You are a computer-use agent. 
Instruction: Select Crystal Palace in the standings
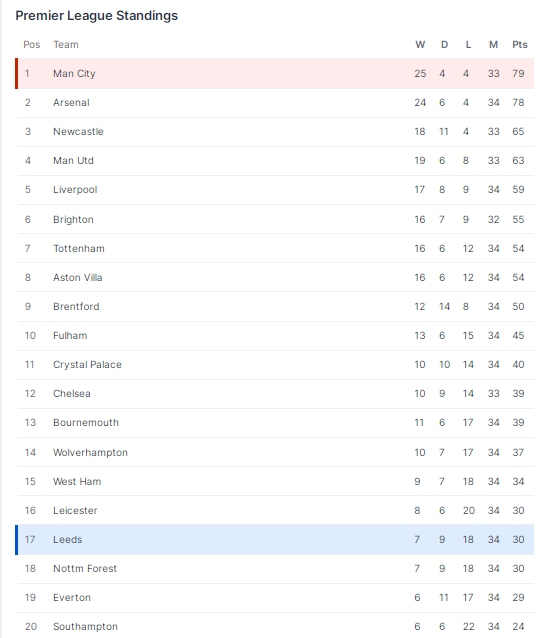tap(87, 365)
